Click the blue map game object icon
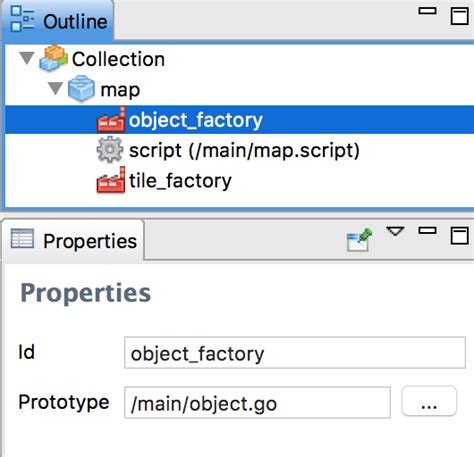The height and width of the screenshot is (457, 474). (x=81, y=88)
